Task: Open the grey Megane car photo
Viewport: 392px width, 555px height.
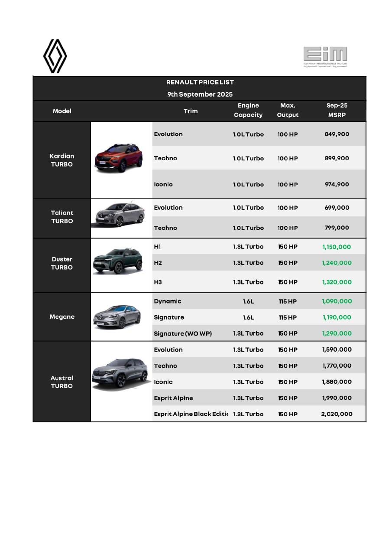Action: click(117, 317)
